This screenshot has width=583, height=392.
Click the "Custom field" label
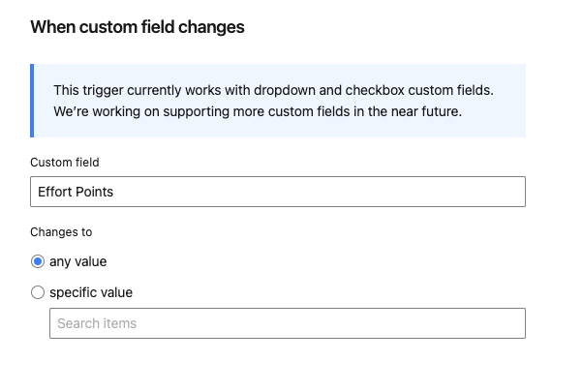pyautogui.click(x=65, y=162)
